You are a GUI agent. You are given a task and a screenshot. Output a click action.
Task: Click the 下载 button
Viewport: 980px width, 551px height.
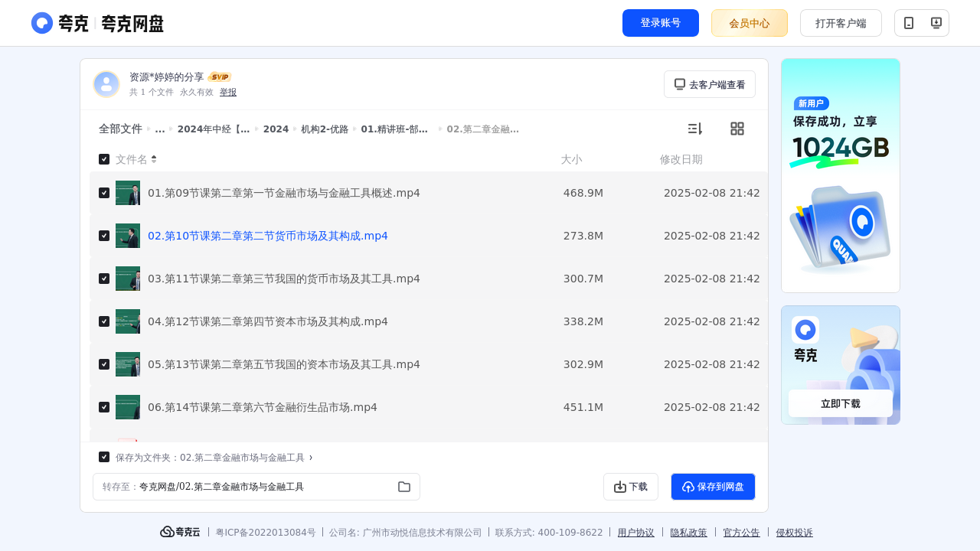coord(631,487)
